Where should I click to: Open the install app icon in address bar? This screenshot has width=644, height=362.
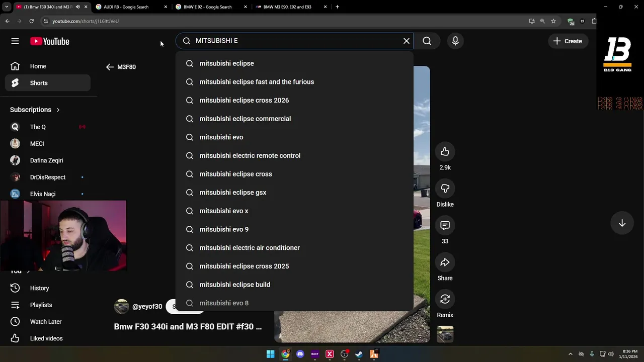[x=532, y=21]
